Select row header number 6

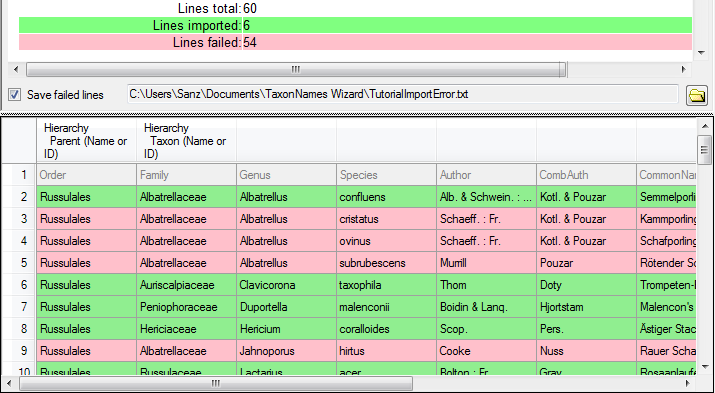point(19,285)
